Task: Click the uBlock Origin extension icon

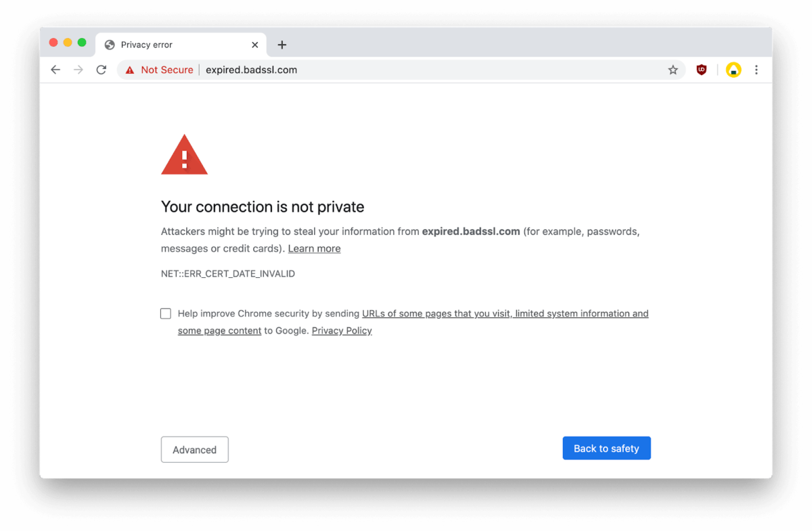Action: [701, 70]
